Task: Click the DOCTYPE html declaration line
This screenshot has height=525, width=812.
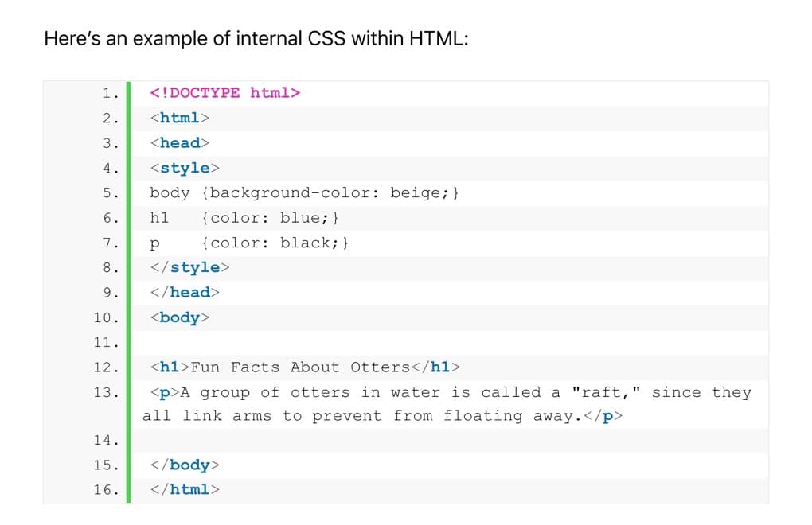Action: (225, 93)
